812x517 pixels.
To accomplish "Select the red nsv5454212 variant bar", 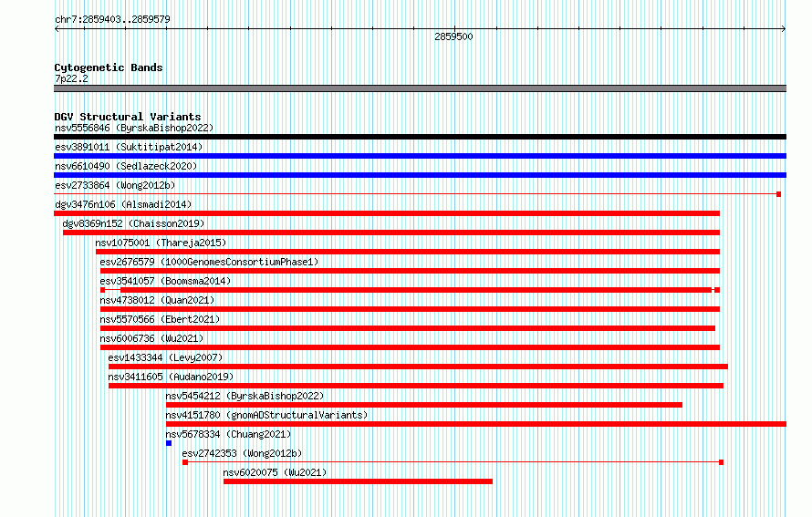I will 424,405.
